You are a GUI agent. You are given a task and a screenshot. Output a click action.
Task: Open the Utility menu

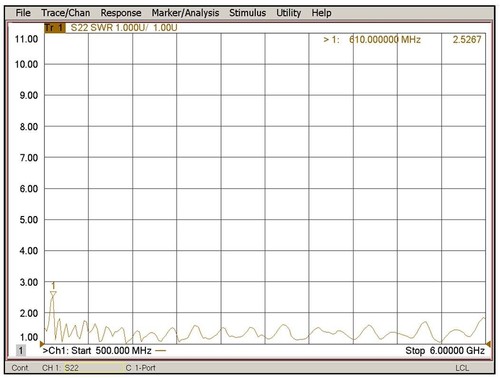point(289,13)
